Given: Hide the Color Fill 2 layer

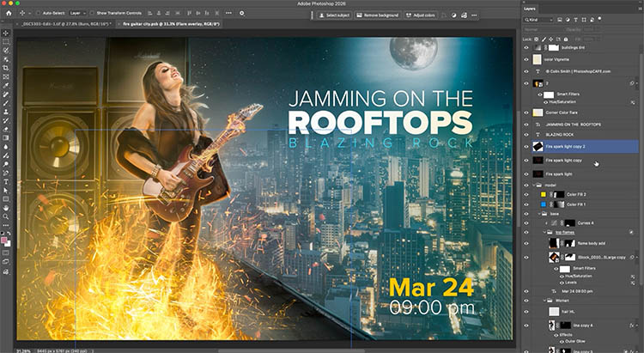Looking at the screenshot, I should pyautogui.click(x=526, y=194).
